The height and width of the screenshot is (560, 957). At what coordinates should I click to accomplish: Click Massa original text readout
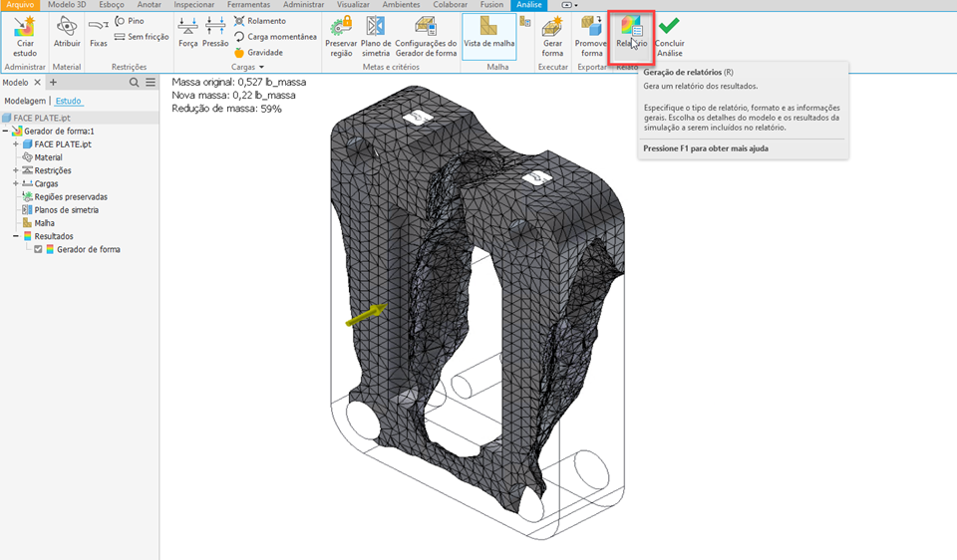coord(238,82)
